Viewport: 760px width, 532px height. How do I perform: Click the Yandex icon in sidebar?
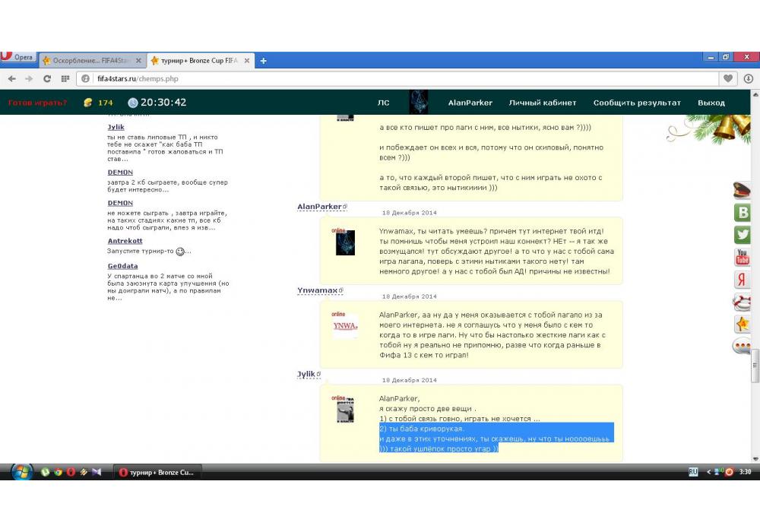coord(742,280)
